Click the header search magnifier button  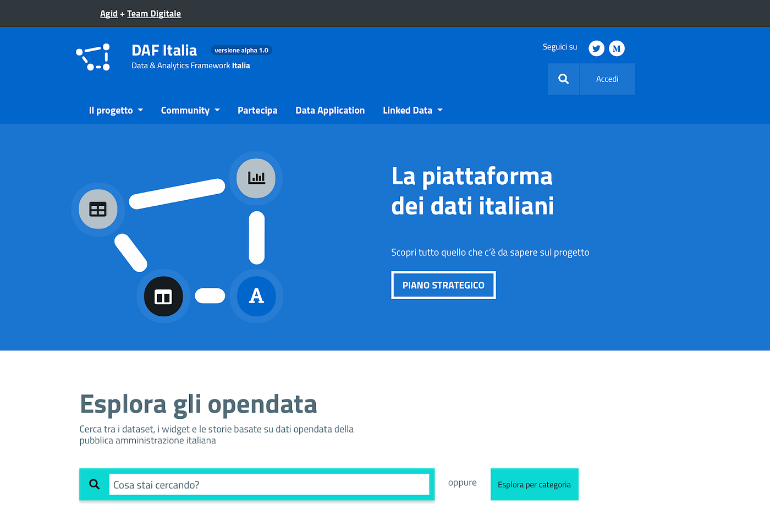[563, 79]
